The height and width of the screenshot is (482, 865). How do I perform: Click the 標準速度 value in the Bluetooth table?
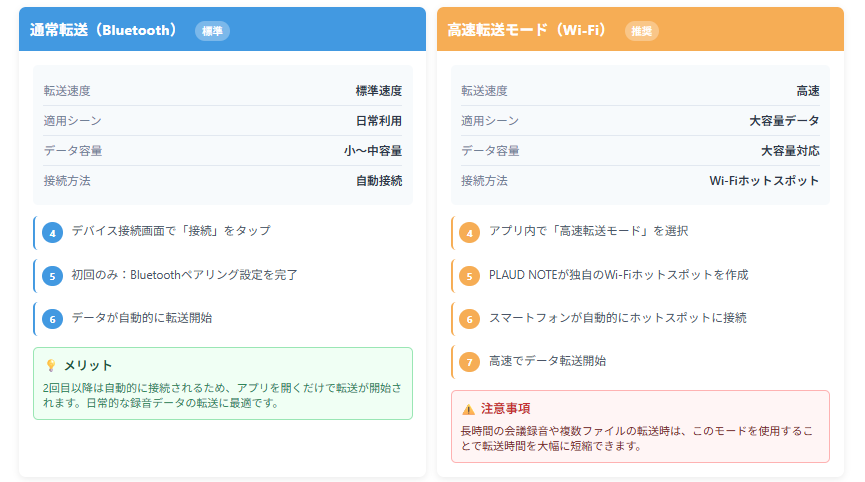click(378, 91)
